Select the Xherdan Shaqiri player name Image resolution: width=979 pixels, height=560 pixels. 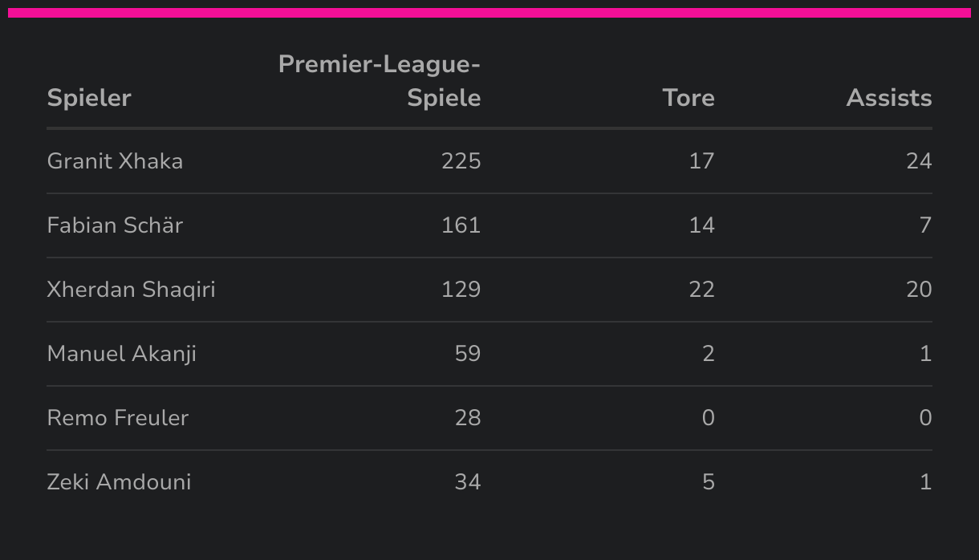pos(131,290)
